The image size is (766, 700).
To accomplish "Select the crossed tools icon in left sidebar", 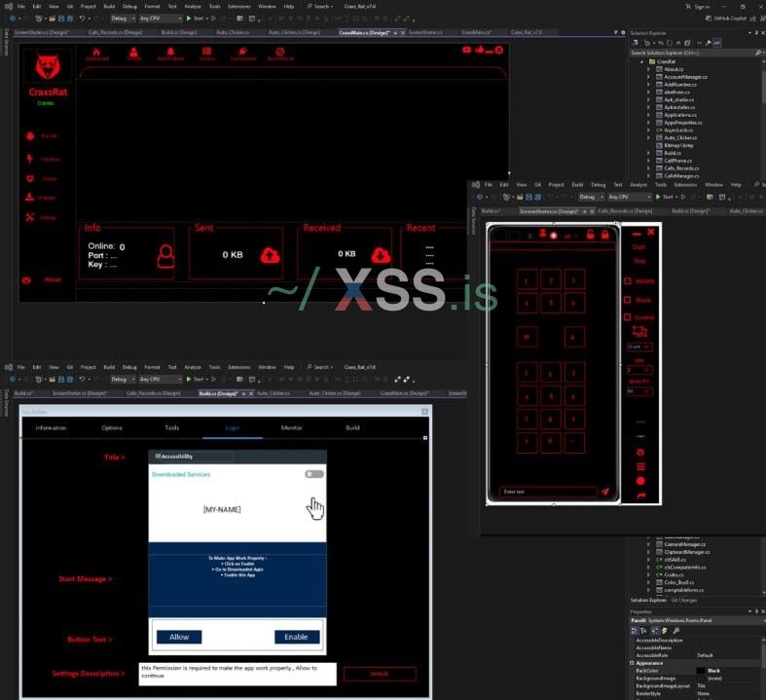I will click(30, 217).
